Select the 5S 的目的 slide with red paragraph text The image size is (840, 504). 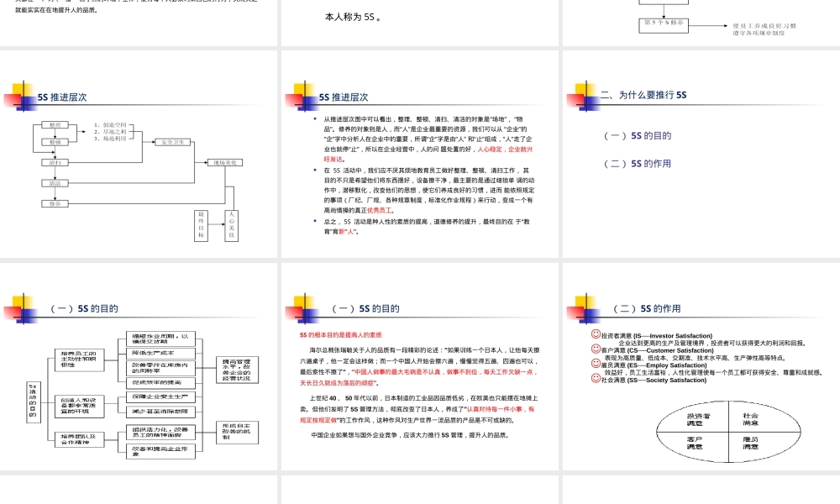[x=419, y=366]
